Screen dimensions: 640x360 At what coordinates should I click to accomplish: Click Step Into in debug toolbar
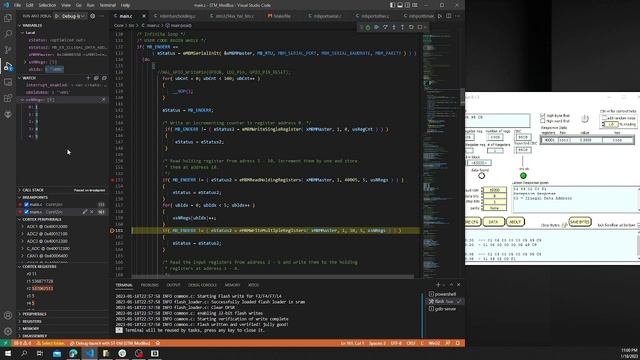[394, 27]
